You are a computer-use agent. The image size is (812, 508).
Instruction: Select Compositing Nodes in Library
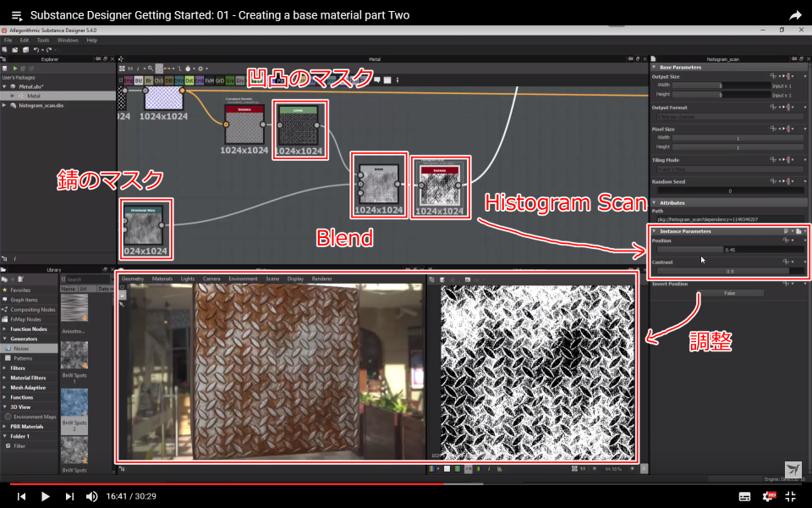[x=33, y=310]
